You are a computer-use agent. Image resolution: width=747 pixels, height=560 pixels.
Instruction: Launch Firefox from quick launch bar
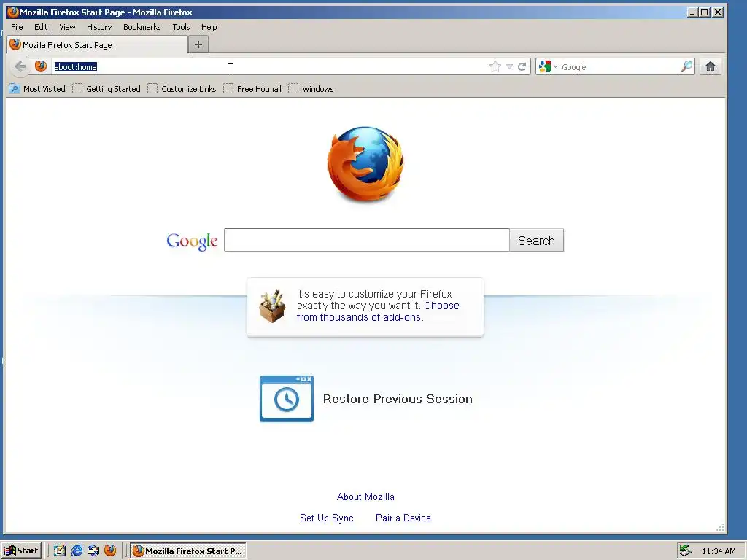tap(110, 551)
